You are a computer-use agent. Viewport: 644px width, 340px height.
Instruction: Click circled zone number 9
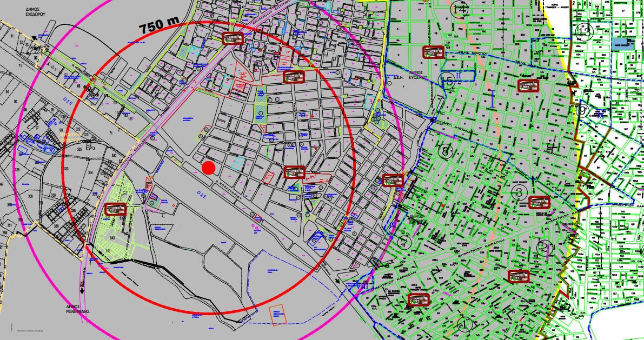coord(583,110)
